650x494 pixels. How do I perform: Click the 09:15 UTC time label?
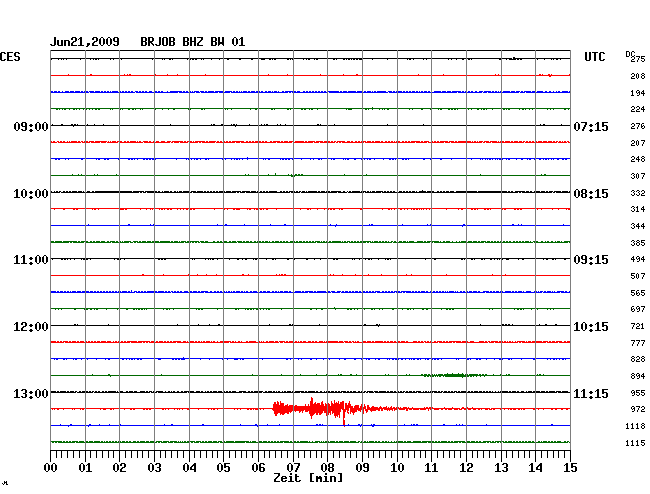coord(591,260)
